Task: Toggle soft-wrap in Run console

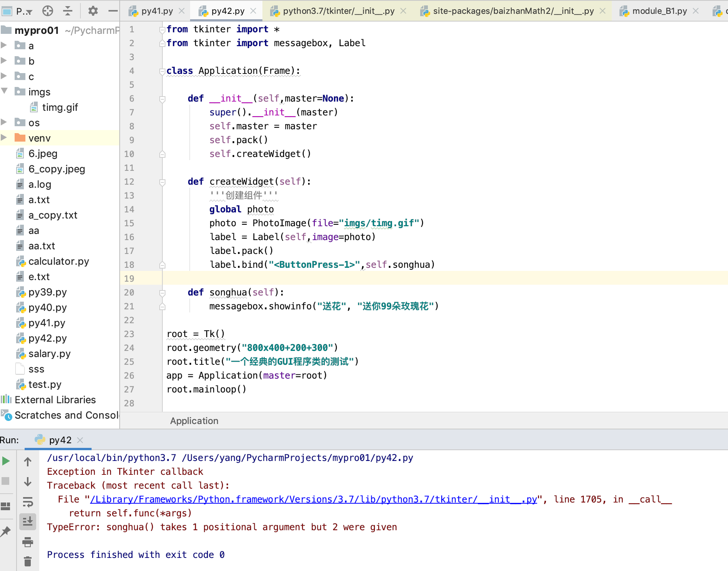Action: pyautogui.click(x=28, y=502)
